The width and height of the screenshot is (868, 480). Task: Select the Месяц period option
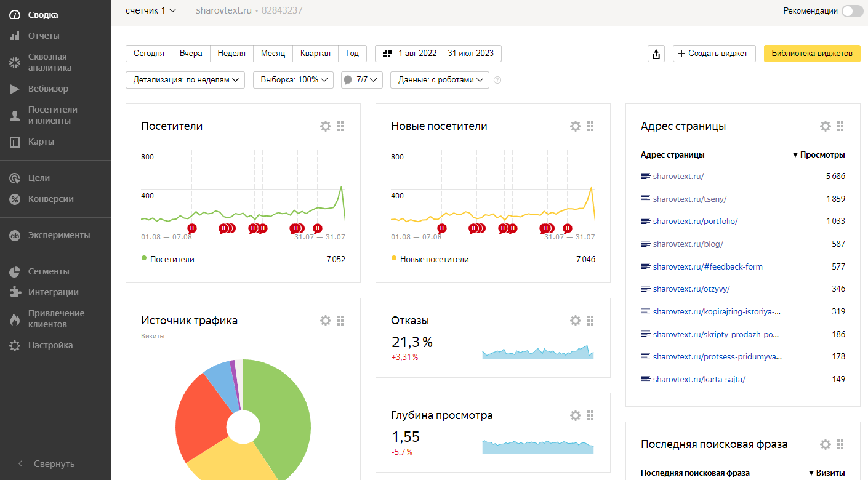(273, 54)
